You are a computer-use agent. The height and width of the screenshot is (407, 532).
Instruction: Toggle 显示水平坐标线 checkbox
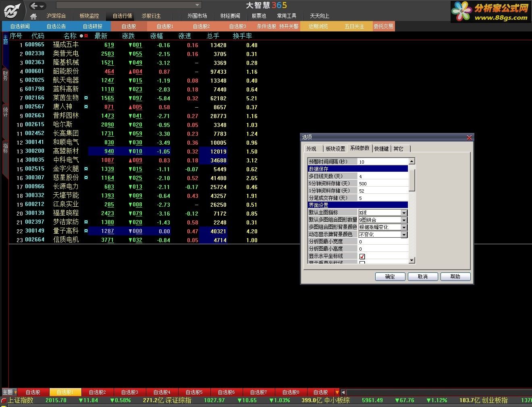(x=362, y=256)
